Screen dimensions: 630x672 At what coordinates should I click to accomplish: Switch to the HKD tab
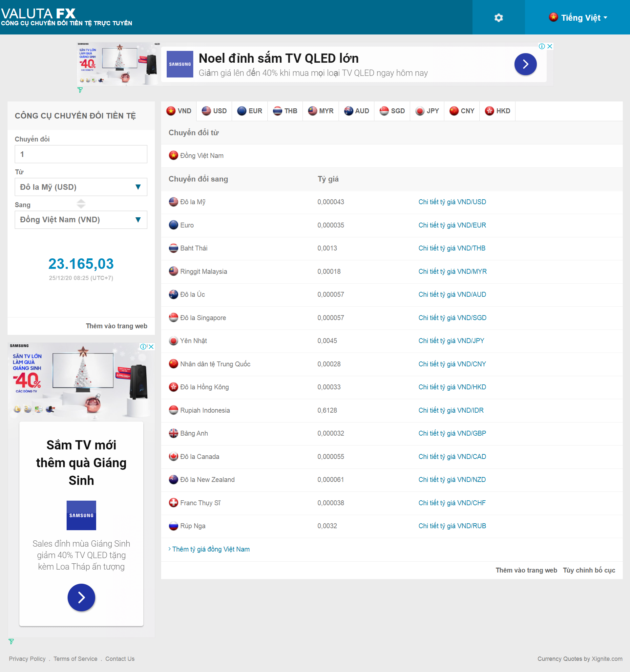pos(497,111)
